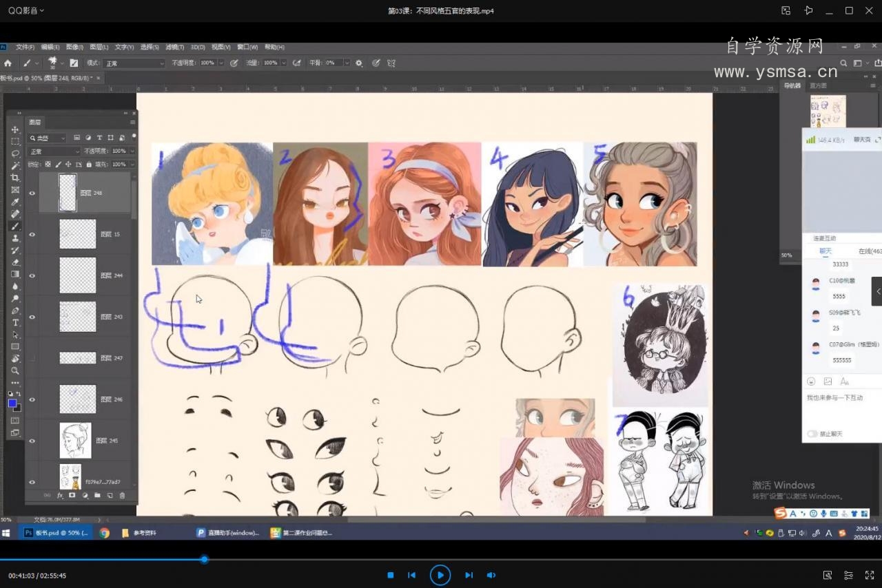The image size is (882, 588).
Task: Select the Gradient tool
Action: 15,274
